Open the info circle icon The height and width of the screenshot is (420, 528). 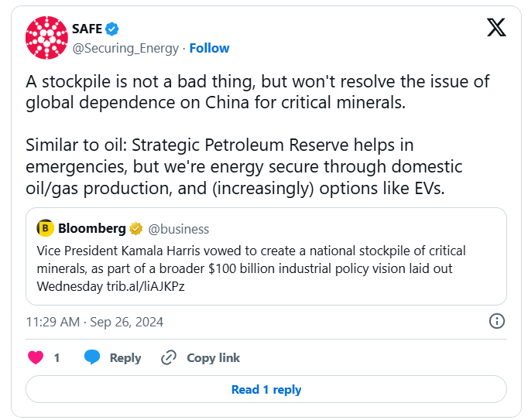497,321
